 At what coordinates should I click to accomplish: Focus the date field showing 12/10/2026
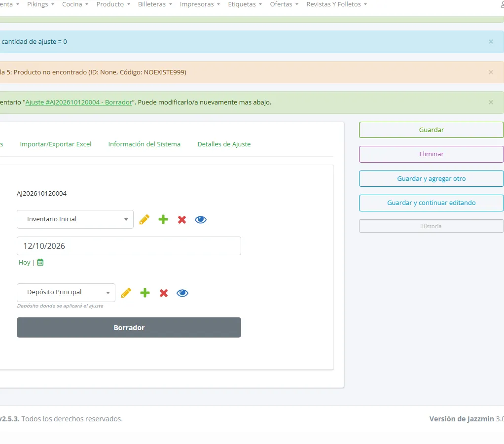129,246
